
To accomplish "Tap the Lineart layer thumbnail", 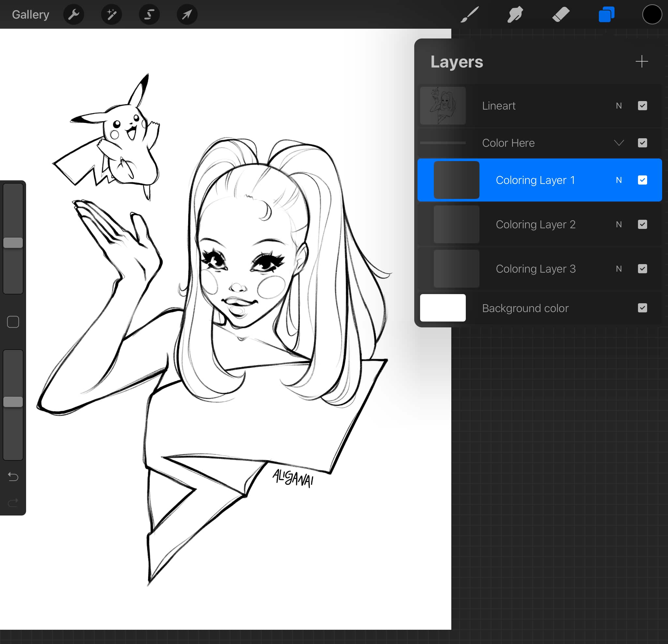I will coord(443,106).
